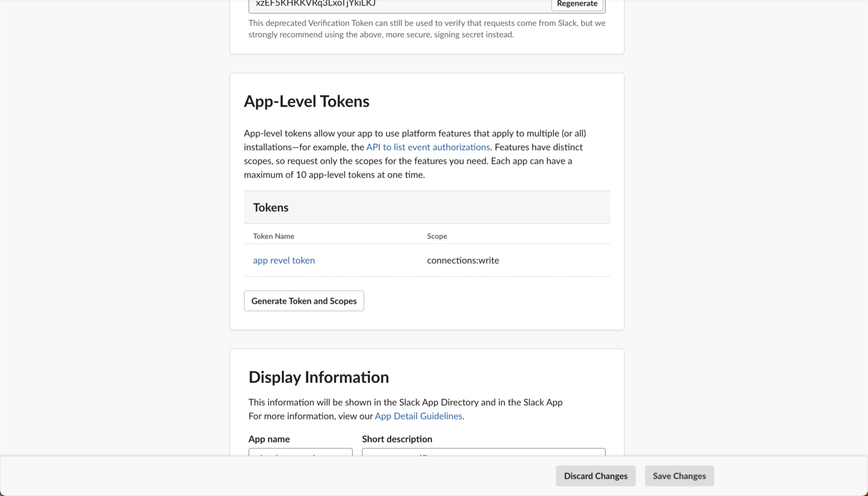
Task: Open the API to list event authorizations link
Action: pyautogui.click(x=428, y=147)
